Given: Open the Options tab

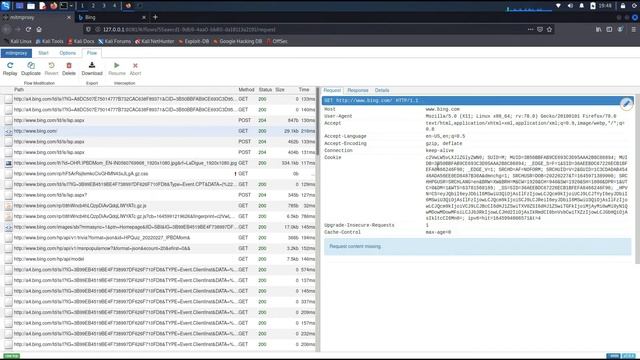Looking at the screenshot, I should click(67, 53).
